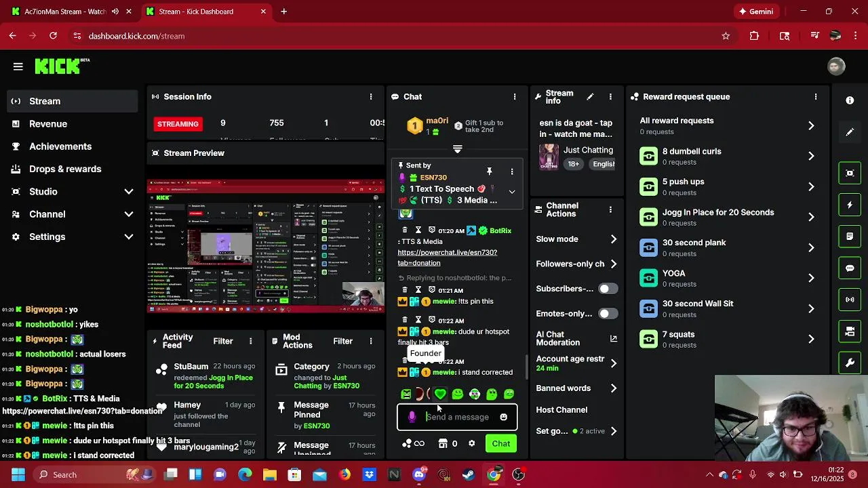
Task: Toggle the stream preview widget icon in sidebar
Action: coord(850,173)
